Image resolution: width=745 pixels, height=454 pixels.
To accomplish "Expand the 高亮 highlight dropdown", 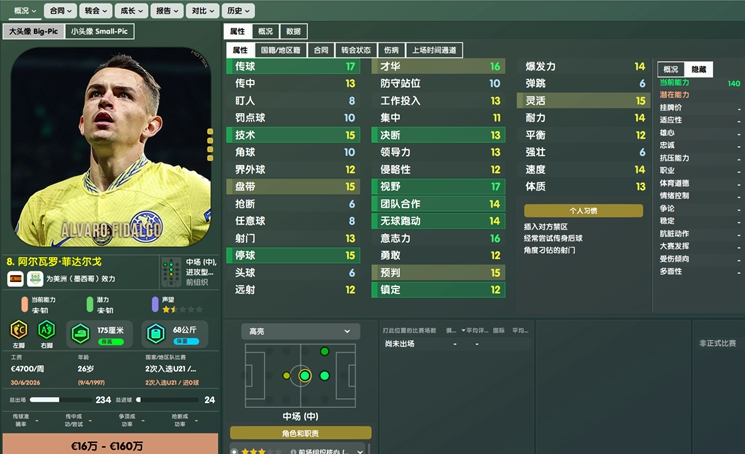I will [x=300, y=331].
